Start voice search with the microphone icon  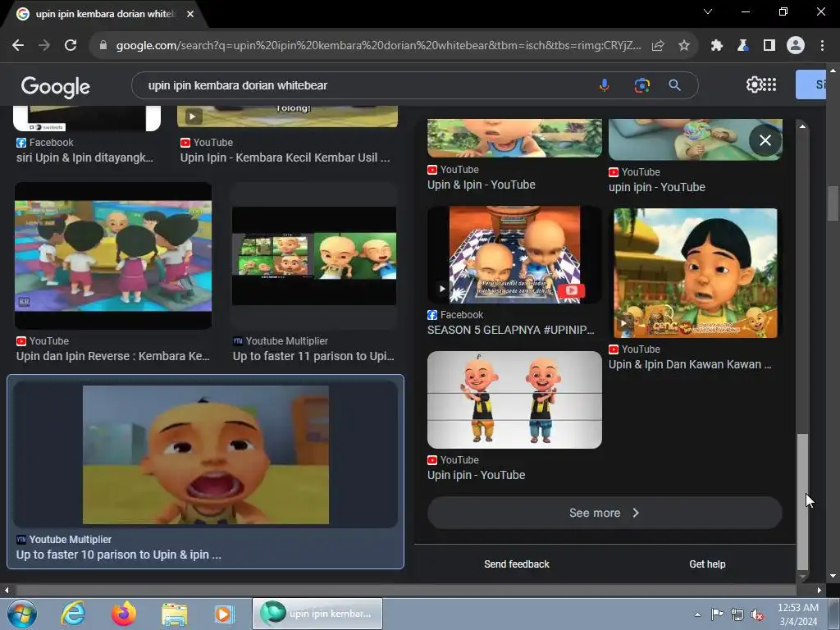(605, 85)
